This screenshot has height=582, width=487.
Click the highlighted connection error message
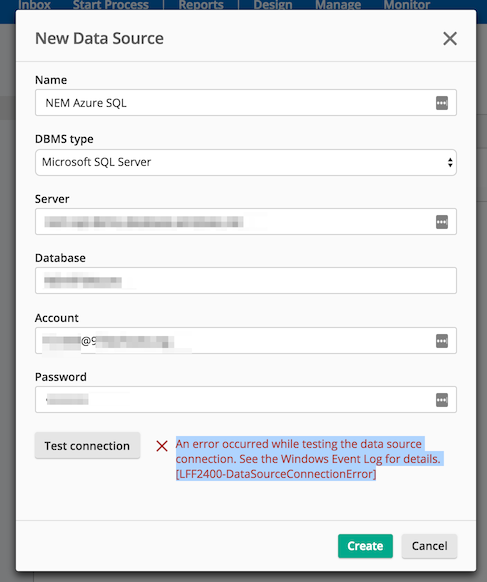pyautogui.click(x=308, y=459)
